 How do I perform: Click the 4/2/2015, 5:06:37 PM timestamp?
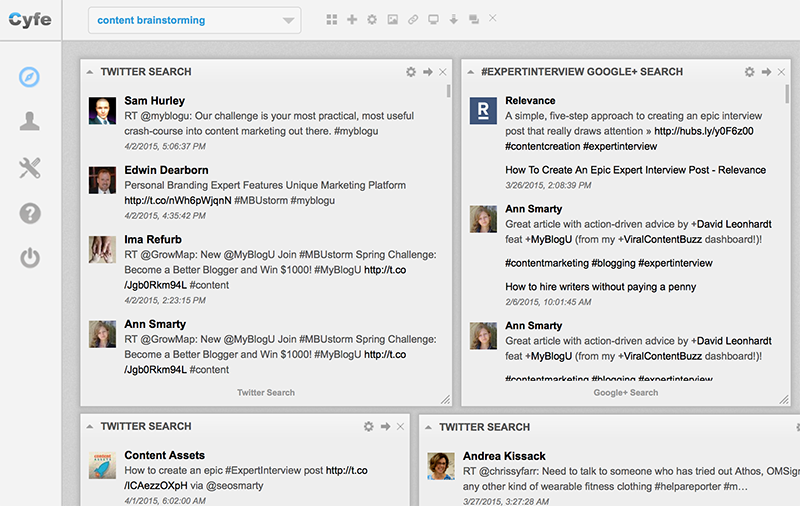click(165, 146)
